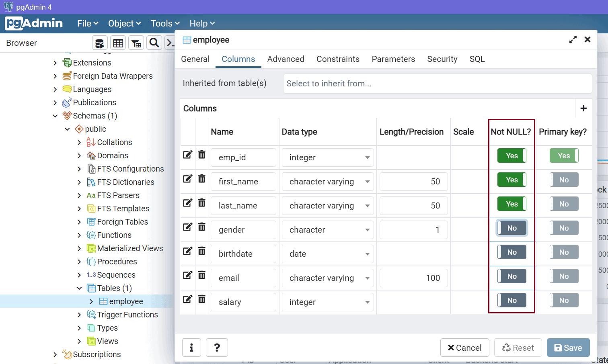The height and width of the screenshot is (364, 608).
Task: Click the View Data table icon in Browser toolbar
Action: (x=118, y=43)
